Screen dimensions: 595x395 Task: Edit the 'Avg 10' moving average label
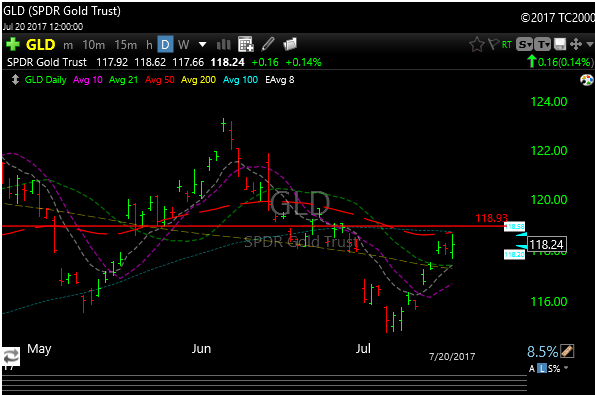pyautogui.click(x=88, y=80)
